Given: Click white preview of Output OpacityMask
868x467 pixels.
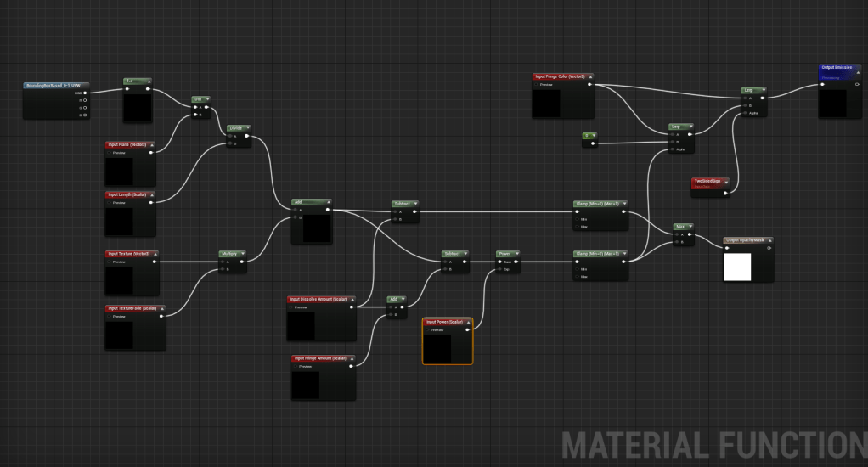Looking at the screenshot, I should point(736,267).
